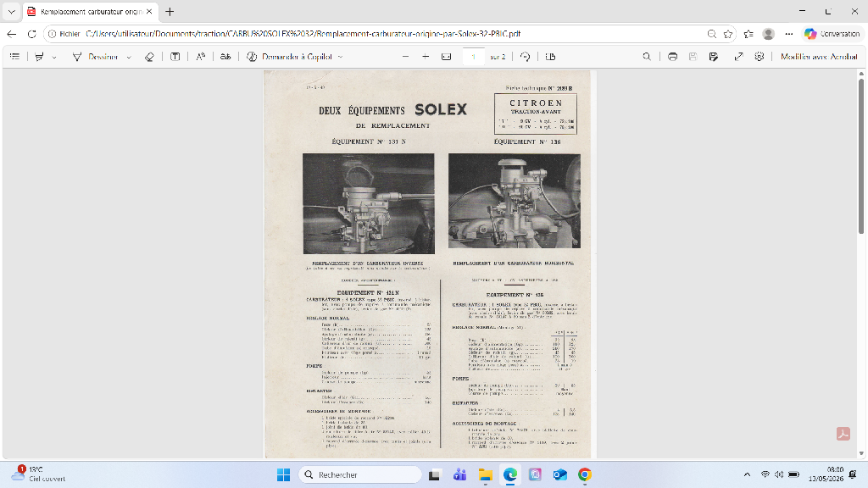The width and height of the screenshot is (868, 488).
Task: Close the Remplacement carburateur tab
Action: click(149, 12)
